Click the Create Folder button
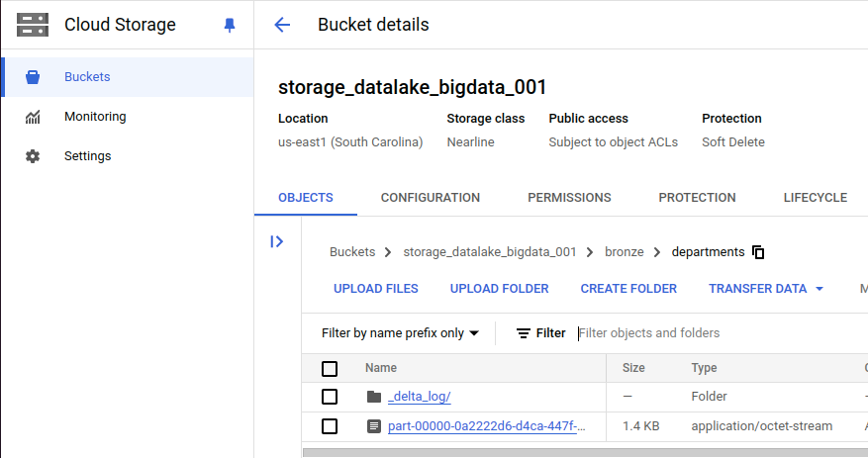Screen dimensions: 868x458 (628, 289)
